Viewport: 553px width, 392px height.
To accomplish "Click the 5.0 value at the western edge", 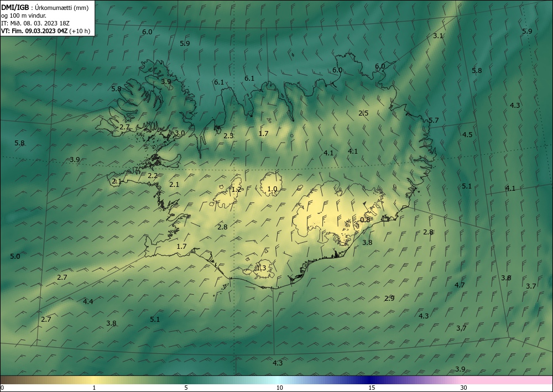I will click(15, 257).
